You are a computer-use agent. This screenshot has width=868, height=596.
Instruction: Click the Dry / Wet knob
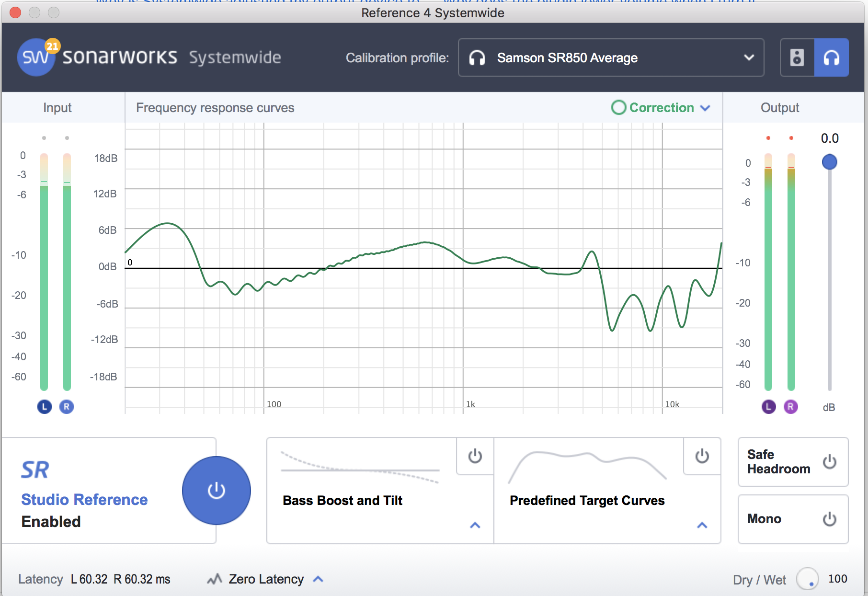coord(808,579)
